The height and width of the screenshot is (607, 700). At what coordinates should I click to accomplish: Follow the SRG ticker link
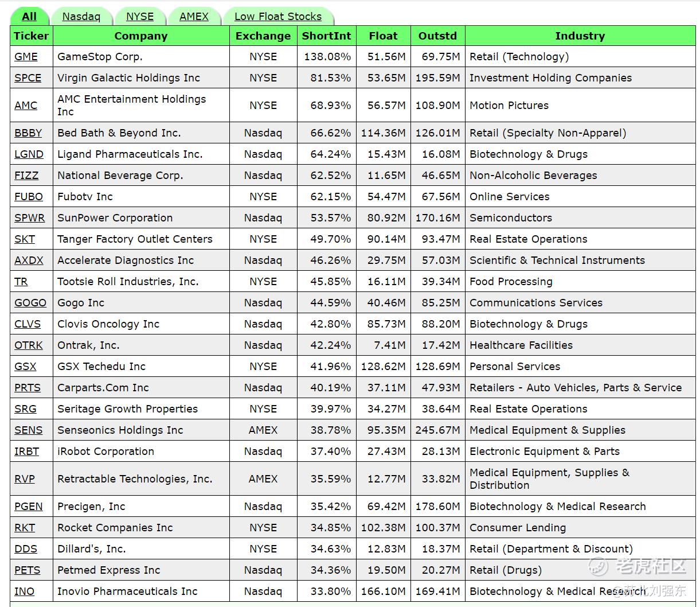pyautogui.click(x=25, y=409)
